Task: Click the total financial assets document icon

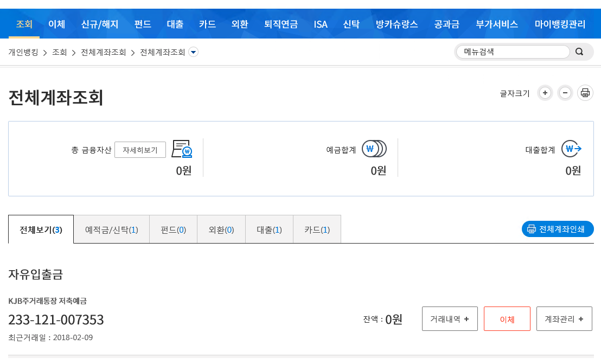Action: pyautogui.click(x=182, y=149)
